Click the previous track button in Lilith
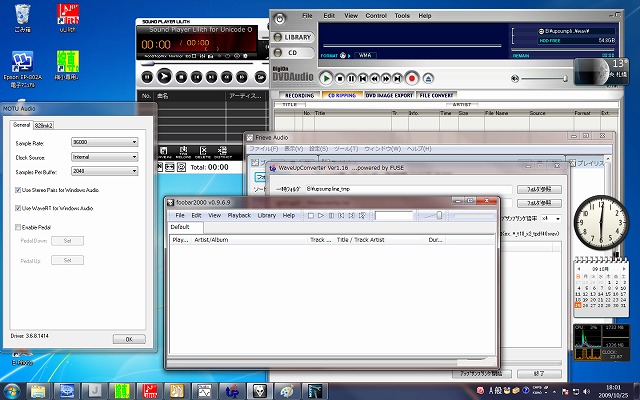Screen dimensions: 640x400 pos(196,77)
